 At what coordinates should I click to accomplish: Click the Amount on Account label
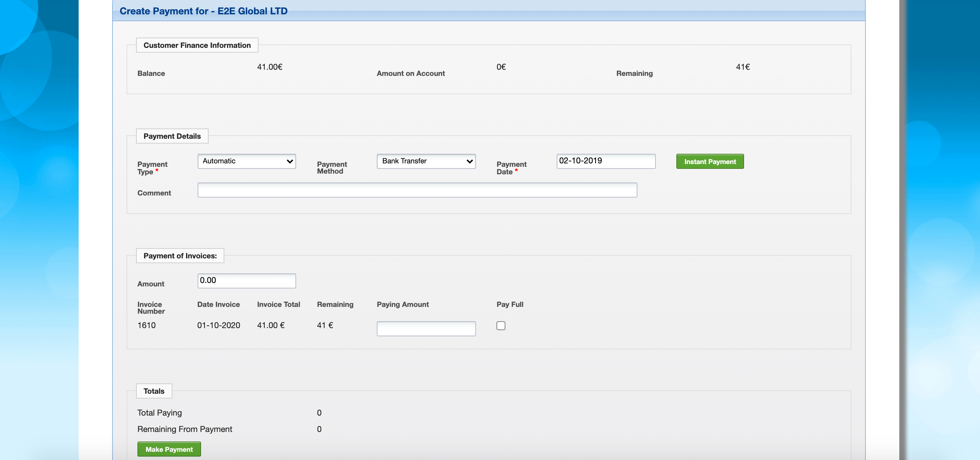pos(410,73)
